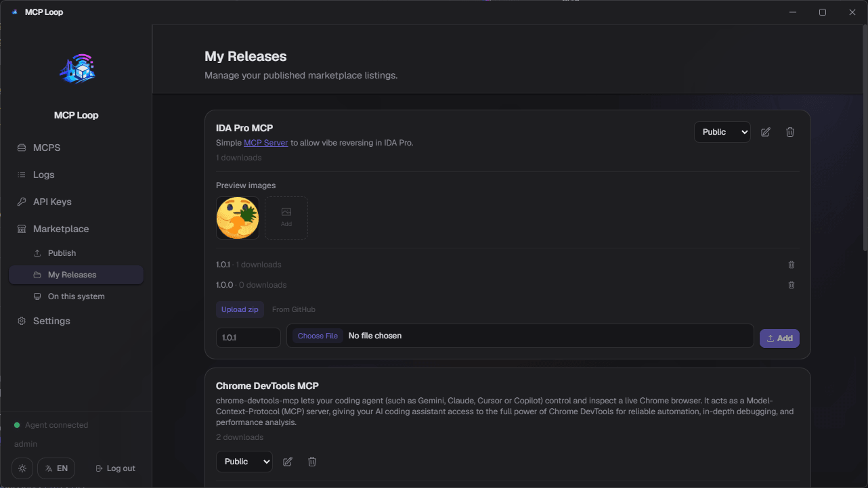This screenshot has height=488, width=868.
Task: Edit the Chrome DevTools MCP listing
Action: coord(288,462)
